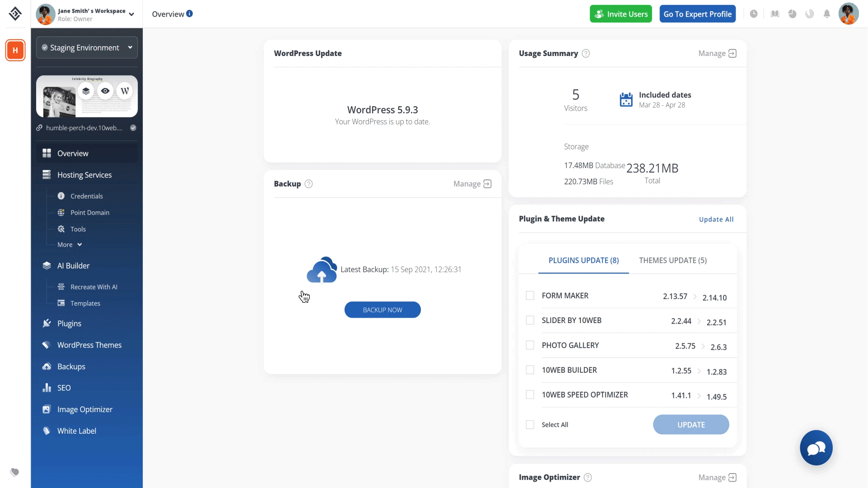Click the 10Web logo icon

[x=15, y=14]
